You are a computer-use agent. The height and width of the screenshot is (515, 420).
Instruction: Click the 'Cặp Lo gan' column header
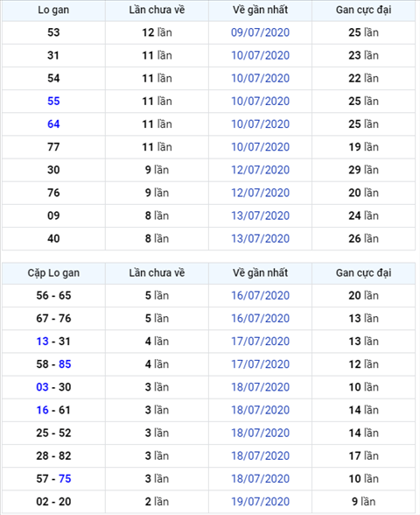pyautogui.click(x=53, y=273)
